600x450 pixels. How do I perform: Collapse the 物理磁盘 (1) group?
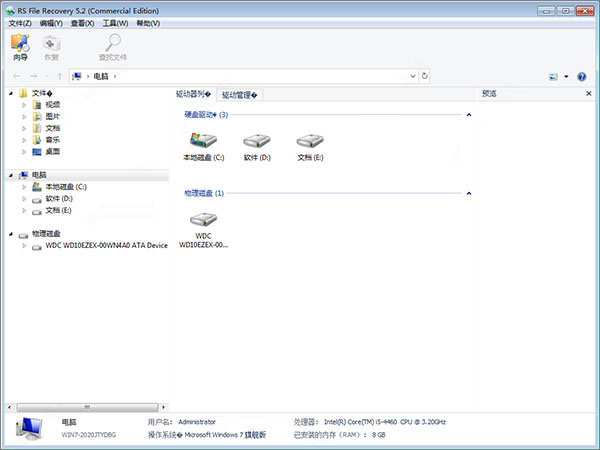[468, 193]
